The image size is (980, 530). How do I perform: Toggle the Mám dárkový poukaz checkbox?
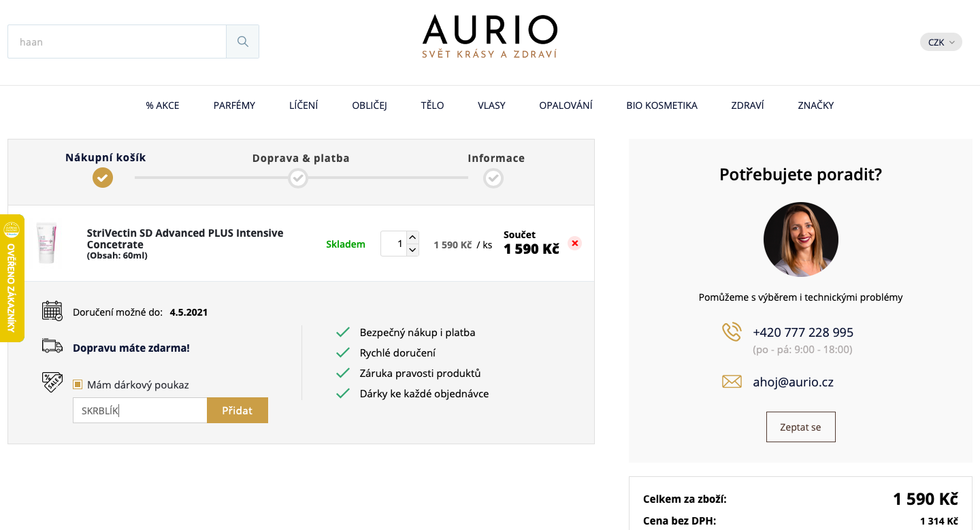point(78,384)
